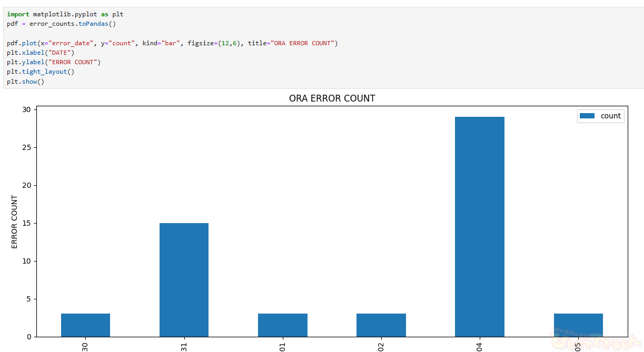Select the bar for date 31
Viewport: 644px width, 352px height.
(184, 279)
